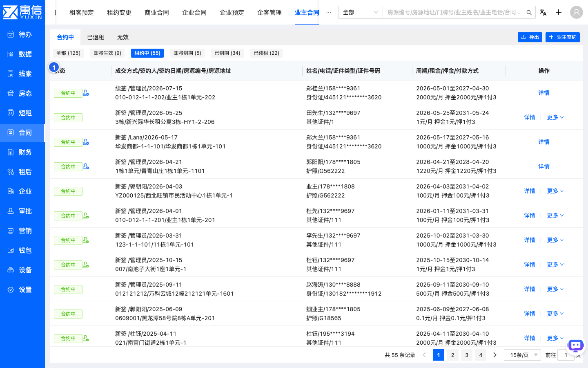588x368 pixels.
Task: Select the 合同 sidebar item
Action: pos(22,132)
